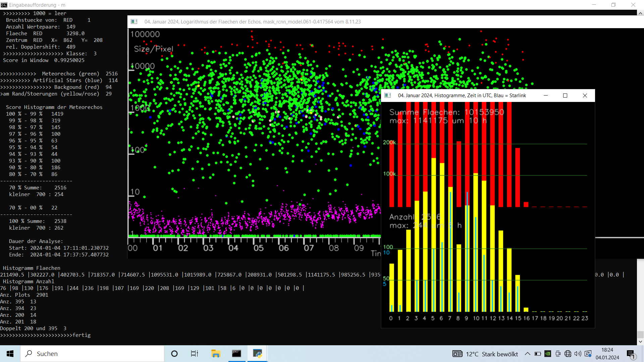Click the 'Size/Pixel' axis label in plot
Screen dimensions: 644x362
click(154, 49)
